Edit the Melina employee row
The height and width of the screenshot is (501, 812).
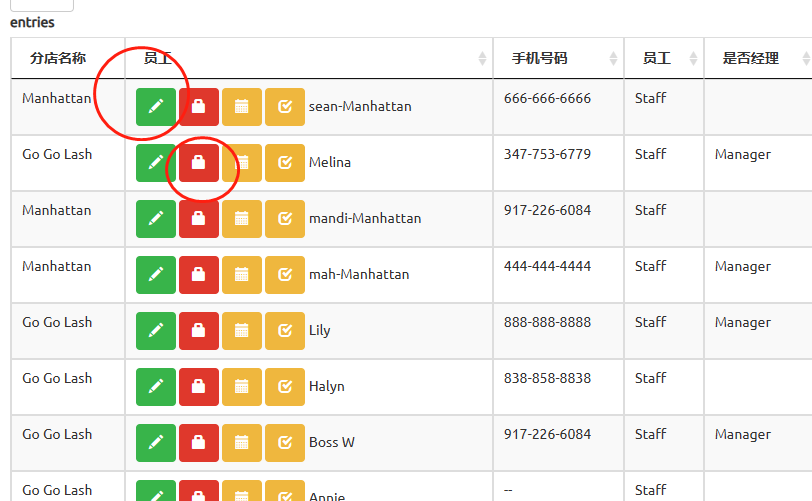pos(156,163)
